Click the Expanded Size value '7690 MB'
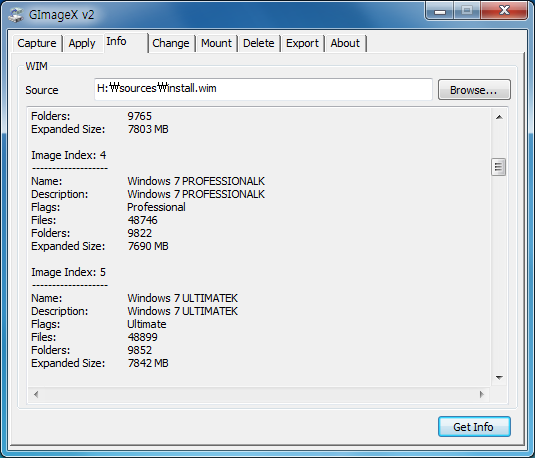The width and height of the screenshot is (535, 458). point(148,246)
